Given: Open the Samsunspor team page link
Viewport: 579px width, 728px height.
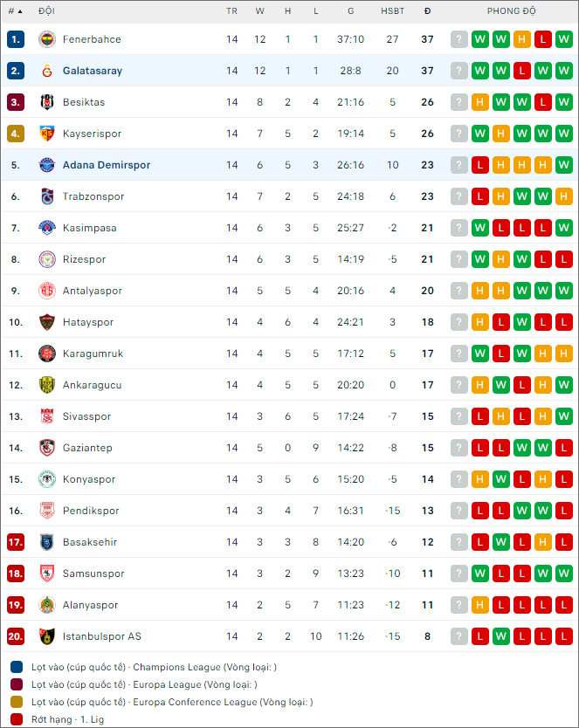Looking at the screenshot, I should (x=93, y=573).
